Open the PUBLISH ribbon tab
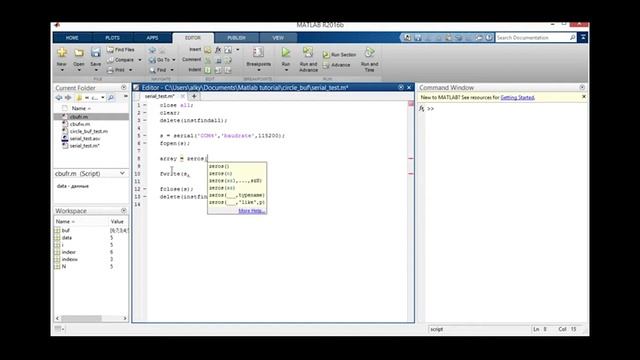Screen dimensions: 640x360 [x=236, y=38]
